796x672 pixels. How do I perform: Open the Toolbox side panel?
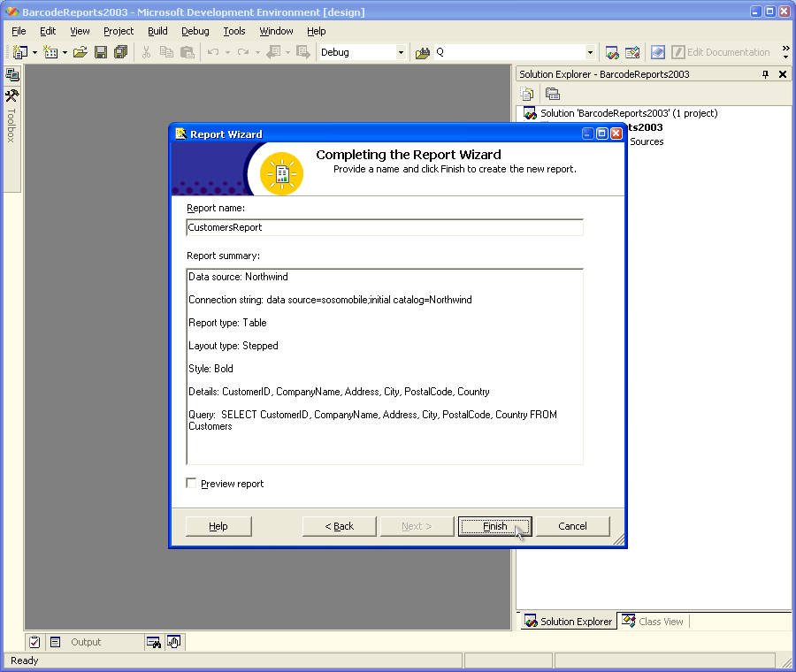(x=11, y=117)
